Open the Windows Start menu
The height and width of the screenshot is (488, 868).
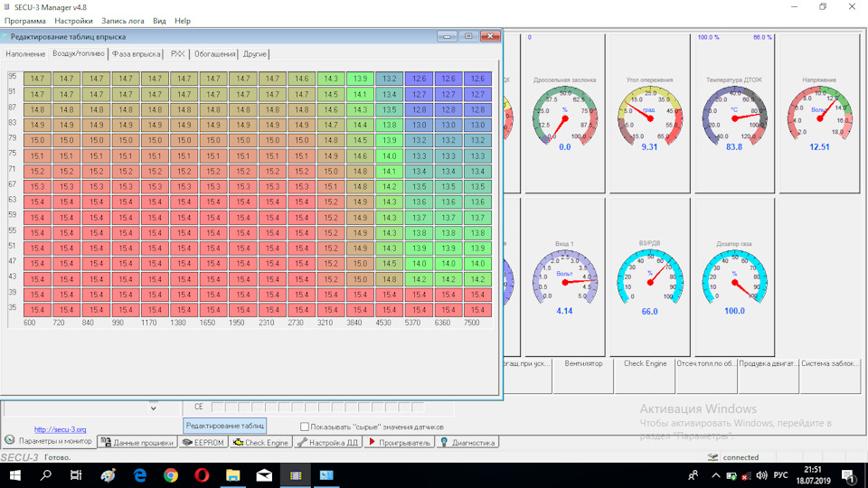[x=15, y=475]
